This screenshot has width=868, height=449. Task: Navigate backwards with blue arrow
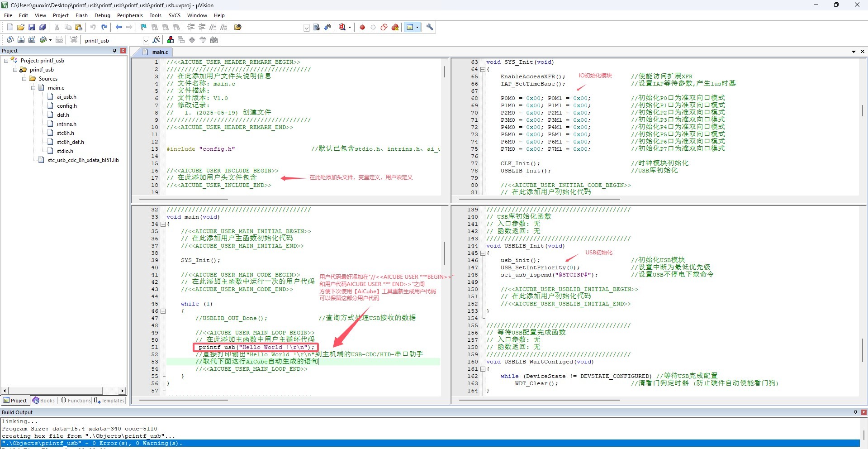coord(119,27)
